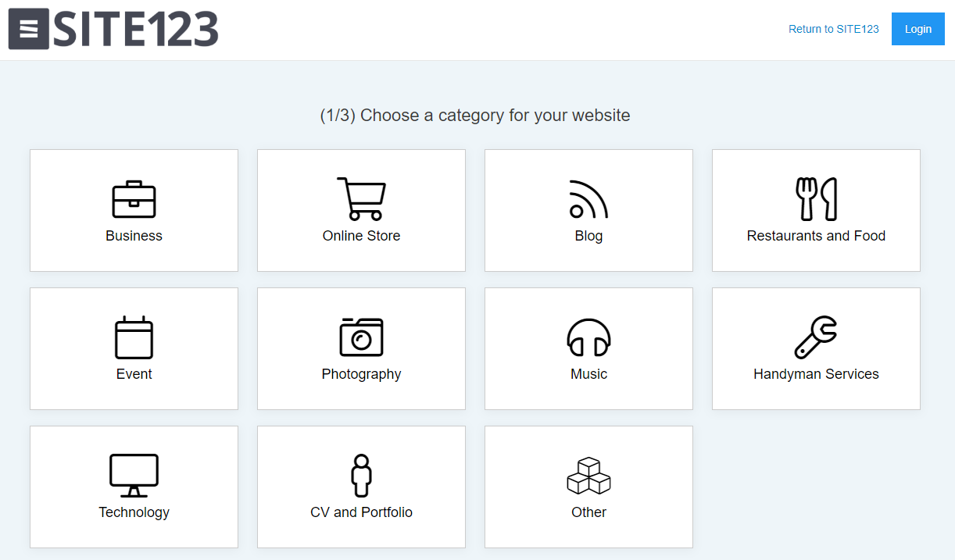
Task: Select the Music category card
Action: pyautogui.click(x=588, y=348)
